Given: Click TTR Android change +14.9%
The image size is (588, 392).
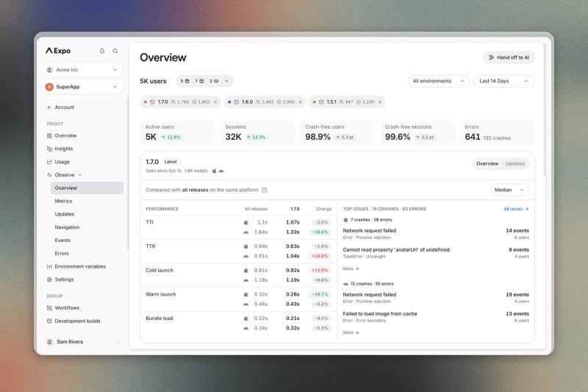Looking at the screenshot, I should (320, 256).
